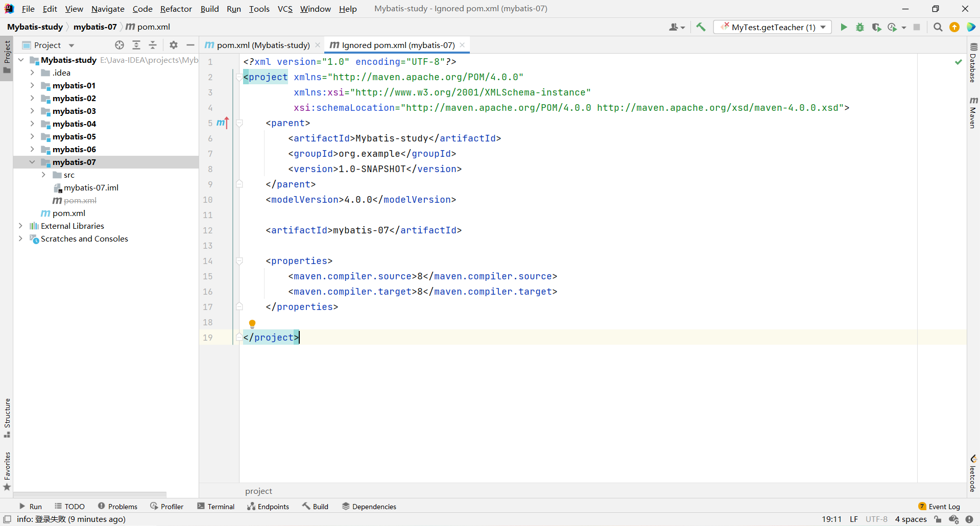Click the project breadcrumb below editor
The width and height of the screenshot is (980, 526).
pyautogui.click(x=258, y=491)
